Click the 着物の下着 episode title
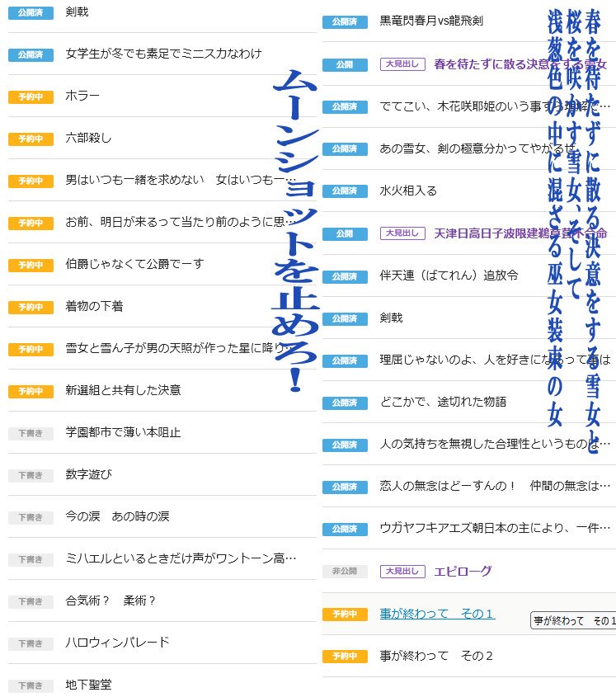 click(94, 306)
